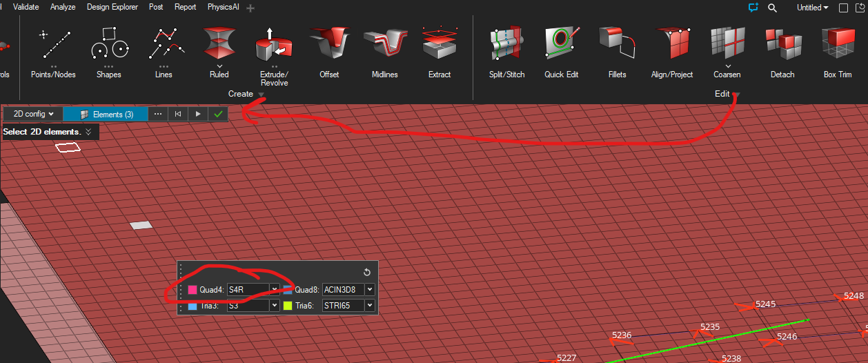868x363 pixels.
Task: Open the 2D config dropdown
Action: [34, 115]
